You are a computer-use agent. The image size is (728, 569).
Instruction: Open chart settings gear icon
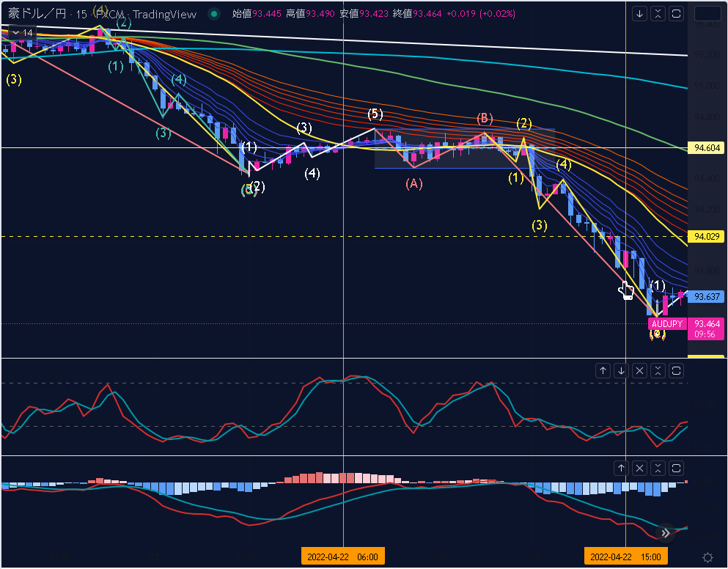[707, 557]
